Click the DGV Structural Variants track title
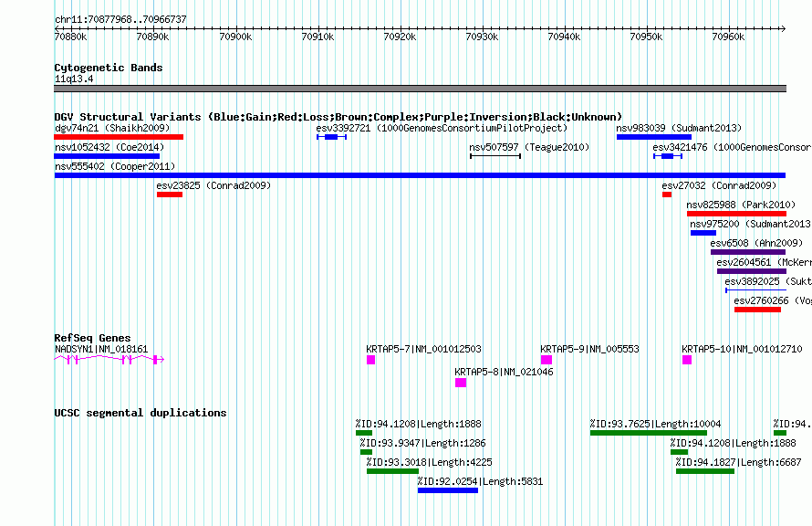This screenshot has width=812, height=526. (338, 117)
